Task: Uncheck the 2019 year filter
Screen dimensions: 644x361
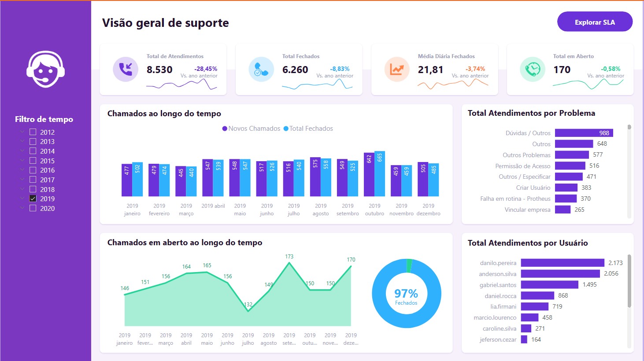Action: tap(33, 199)
